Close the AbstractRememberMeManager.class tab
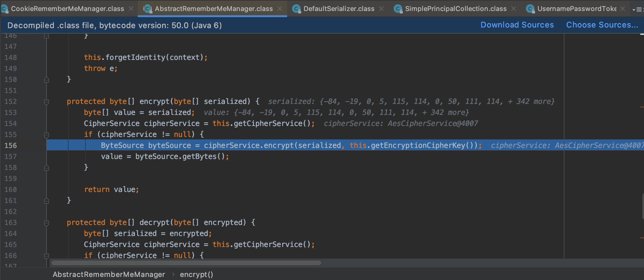 tap(280, 9)
